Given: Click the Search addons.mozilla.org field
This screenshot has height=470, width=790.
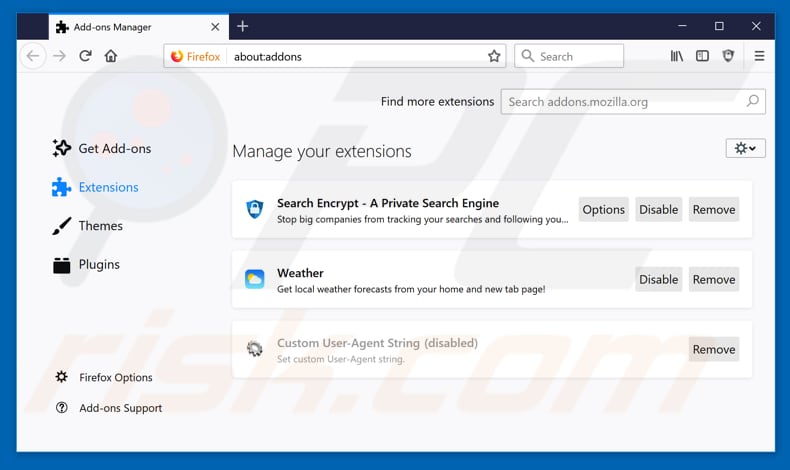Looking at the screenshot, I should (x=633, y=101).
